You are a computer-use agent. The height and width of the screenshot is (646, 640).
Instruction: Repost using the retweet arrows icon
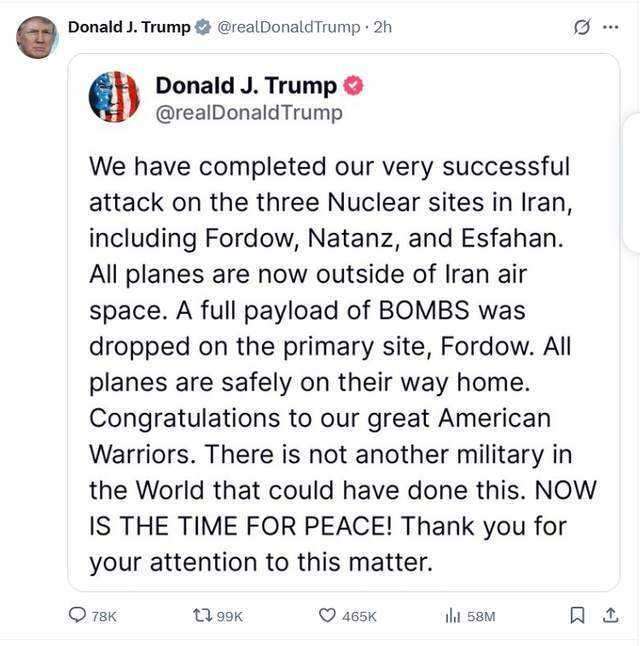click(x=200, y=616)
